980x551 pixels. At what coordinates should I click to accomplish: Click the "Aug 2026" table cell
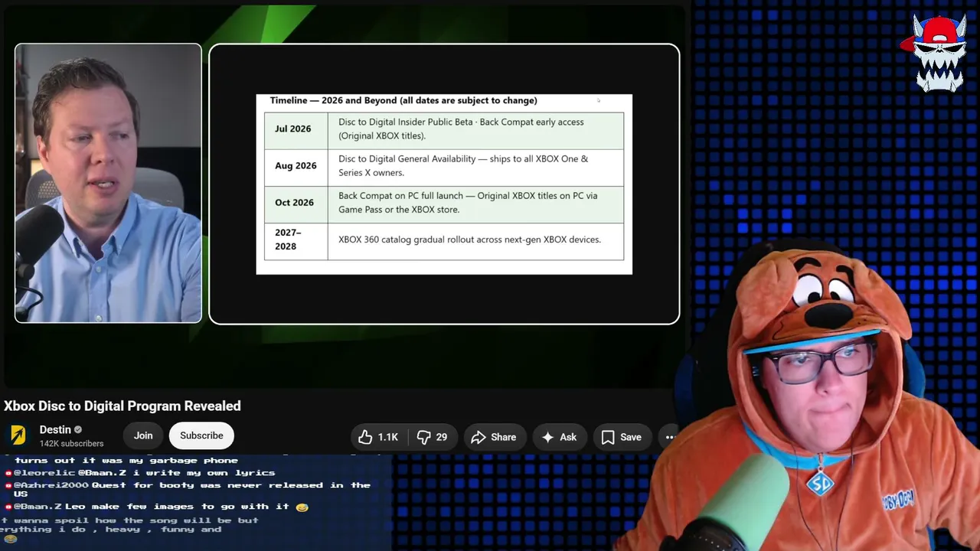[296, 166]
